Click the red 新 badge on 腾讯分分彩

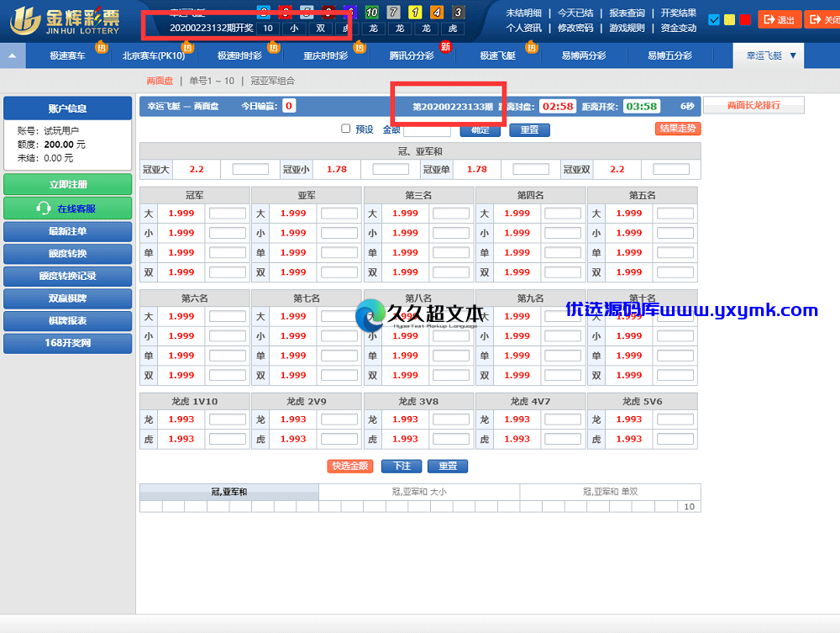(445, 46)
